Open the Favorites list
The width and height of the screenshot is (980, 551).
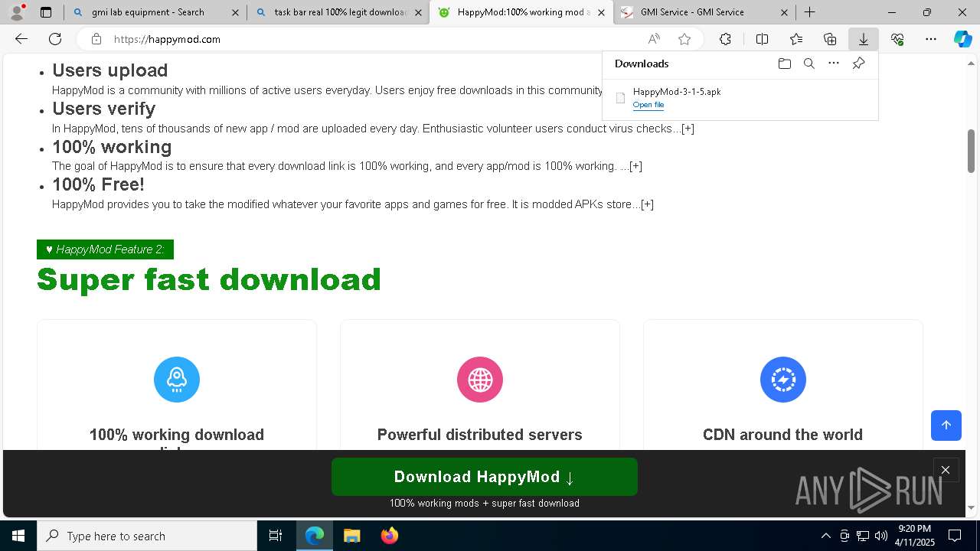pyautogui.click(x=796, y=39)
